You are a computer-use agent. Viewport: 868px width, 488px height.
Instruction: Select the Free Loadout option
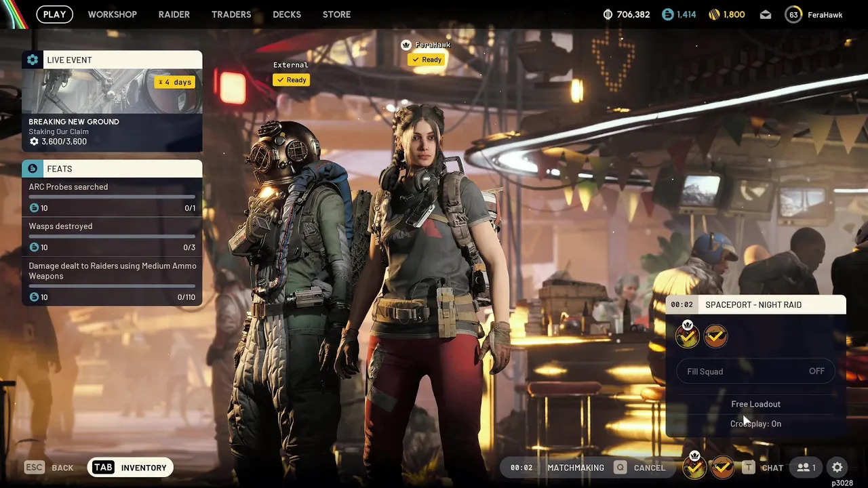point(755,404)
